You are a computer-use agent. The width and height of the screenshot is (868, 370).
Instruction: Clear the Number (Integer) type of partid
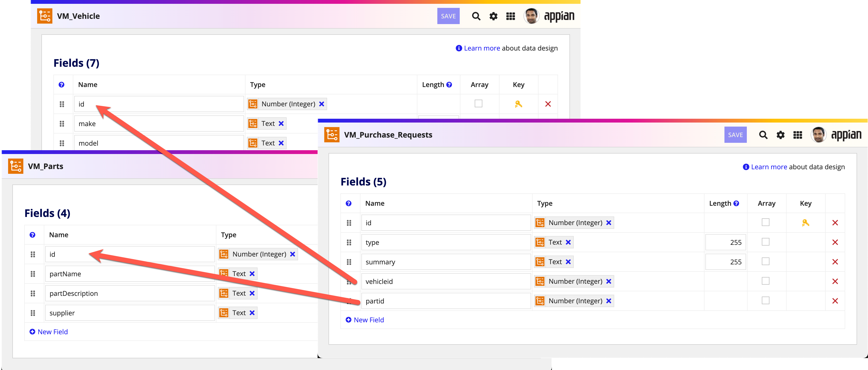point(609,301)
